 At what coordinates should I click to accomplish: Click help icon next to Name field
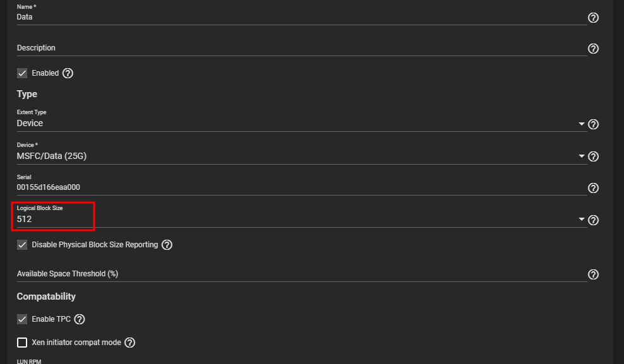click(593, 18)
